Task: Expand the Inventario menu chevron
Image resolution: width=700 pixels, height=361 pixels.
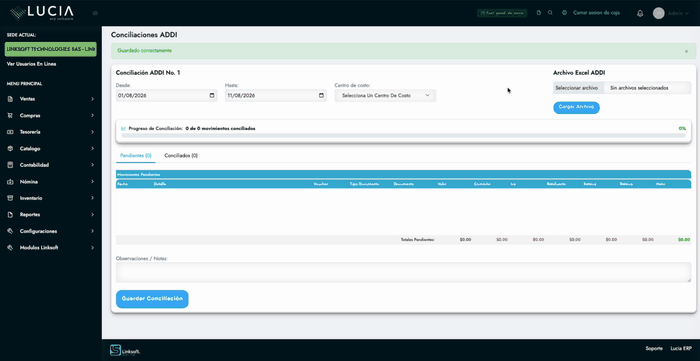Action: (92, 198)
